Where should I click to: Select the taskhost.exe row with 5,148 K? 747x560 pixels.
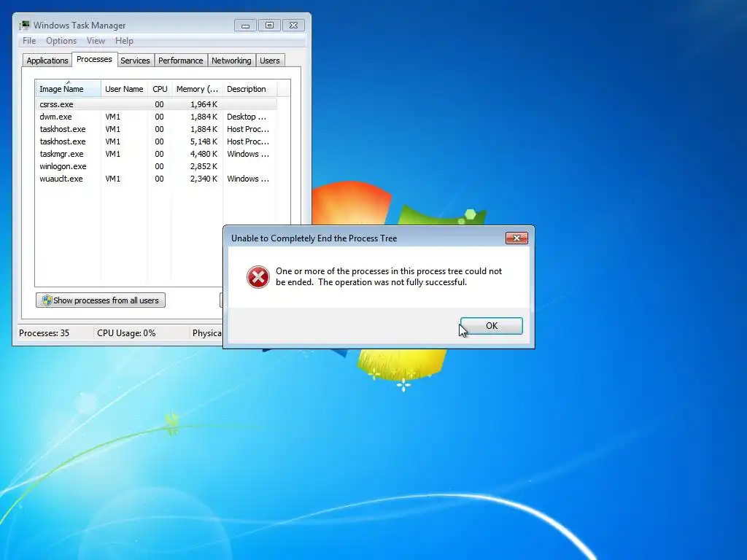(156, 141)
